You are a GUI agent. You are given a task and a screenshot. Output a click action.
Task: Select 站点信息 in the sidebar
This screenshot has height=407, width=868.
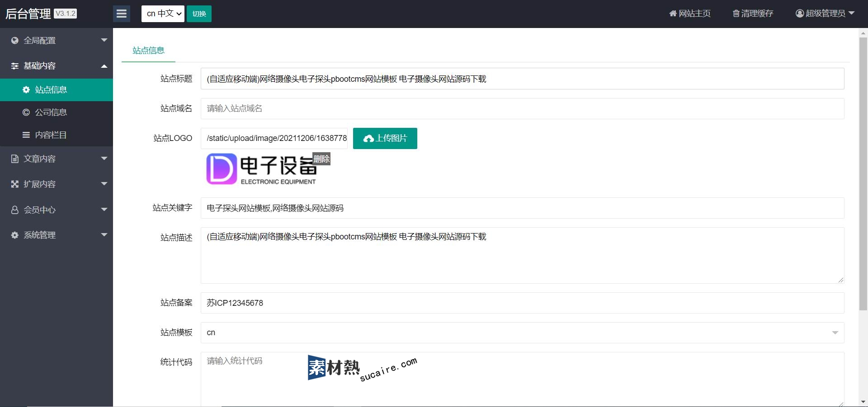click(x=57, y=90)
